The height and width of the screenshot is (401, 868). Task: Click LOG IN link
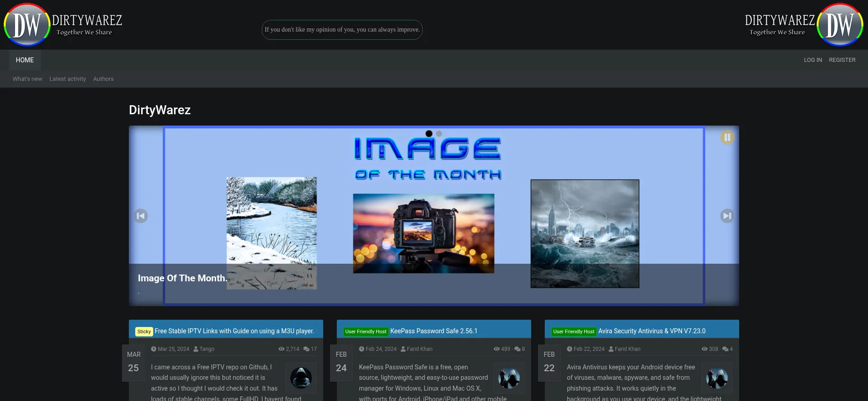(813, 60)
